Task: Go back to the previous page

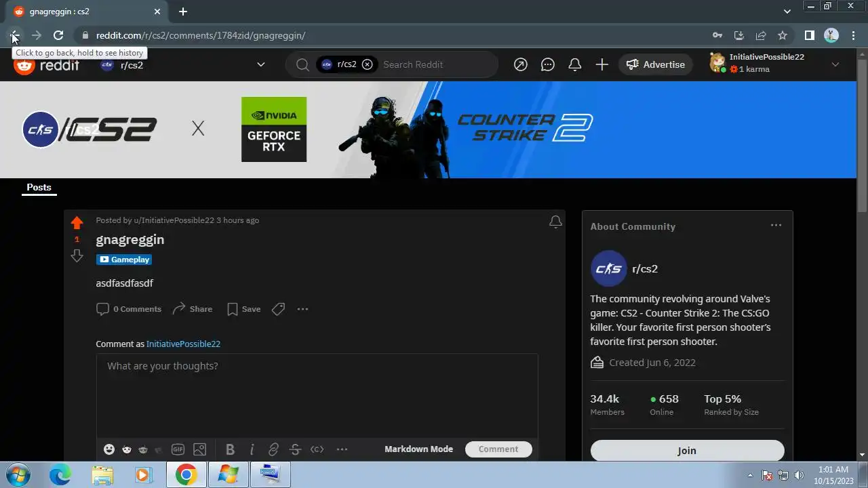Action: 15,35
